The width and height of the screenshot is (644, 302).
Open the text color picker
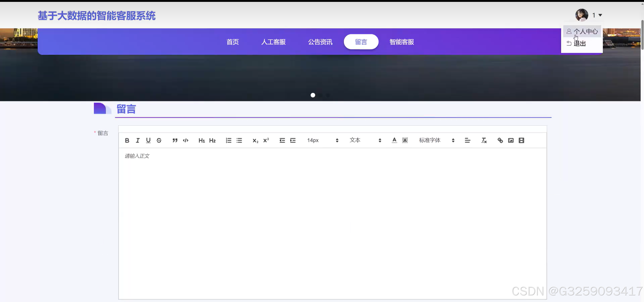click(394, 140)
